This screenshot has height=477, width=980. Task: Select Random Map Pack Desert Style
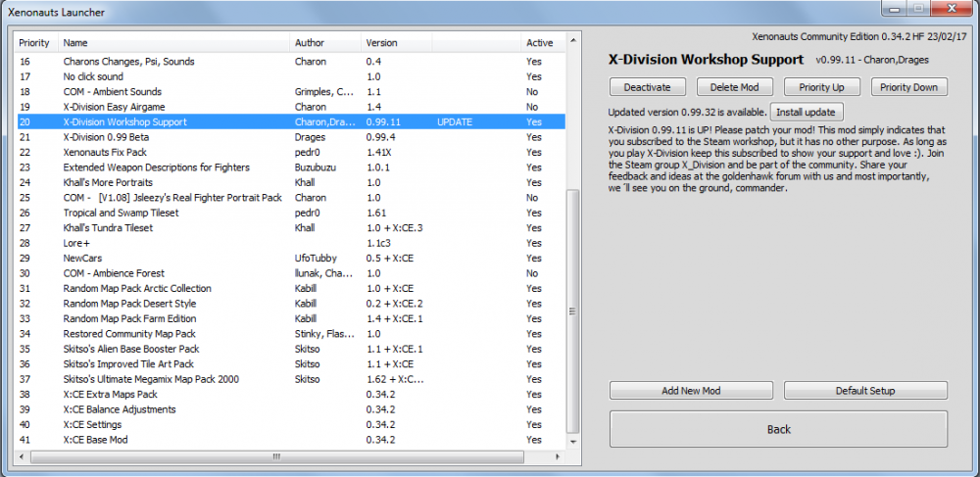pyautogui.click(x=291, y=304)
